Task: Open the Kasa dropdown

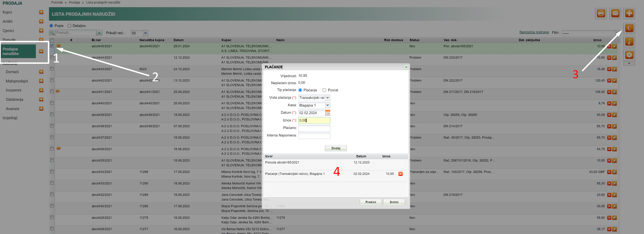Action: (x=328, y=105)
